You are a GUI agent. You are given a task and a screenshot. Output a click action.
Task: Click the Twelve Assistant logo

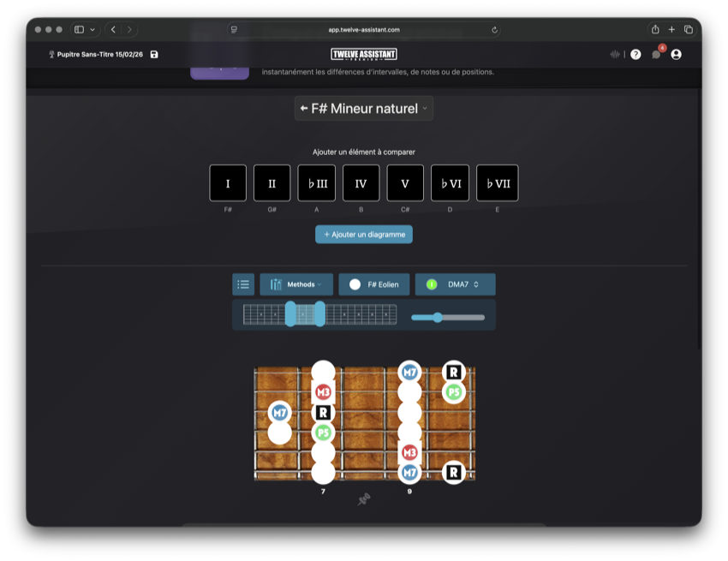pos(364,54)
